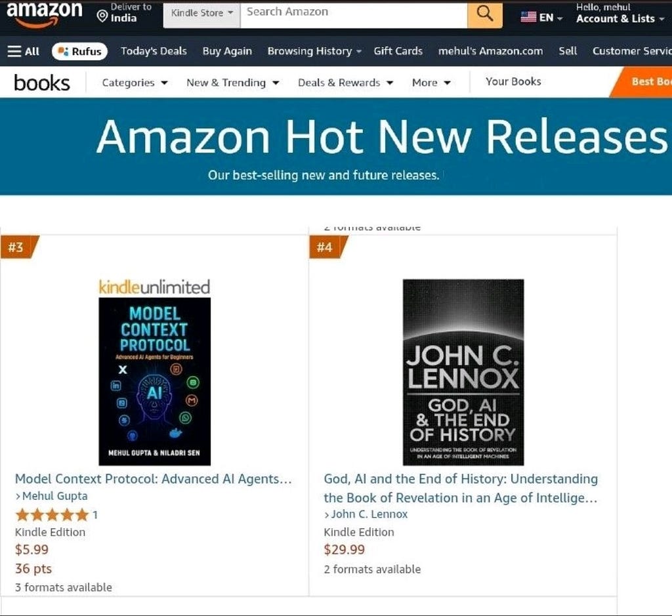This screenshot has height=616, width=672.
Task: Open the Kindle Store category dropdown
Action: [x=201, y=12]
